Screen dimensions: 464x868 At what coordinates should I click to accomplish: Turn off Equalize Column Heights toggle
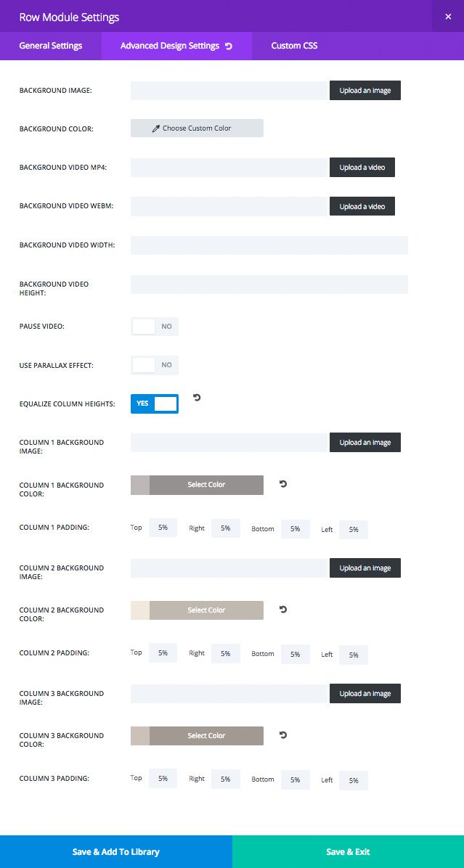pos(155,404)
